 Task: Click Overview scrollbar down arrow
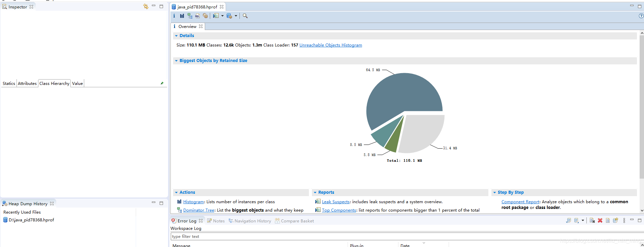[x=641, y=210]
